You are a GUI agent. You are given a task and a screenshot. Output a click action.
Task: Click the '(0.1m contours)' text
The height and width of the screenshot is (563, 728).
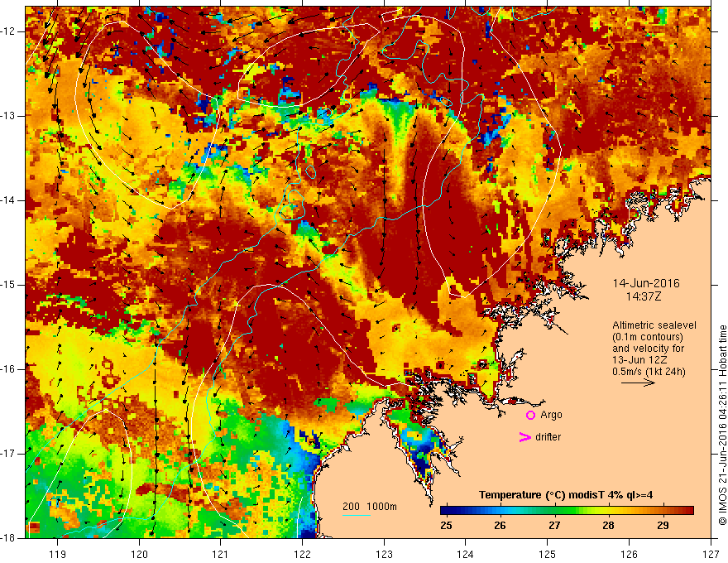point(648,337)
